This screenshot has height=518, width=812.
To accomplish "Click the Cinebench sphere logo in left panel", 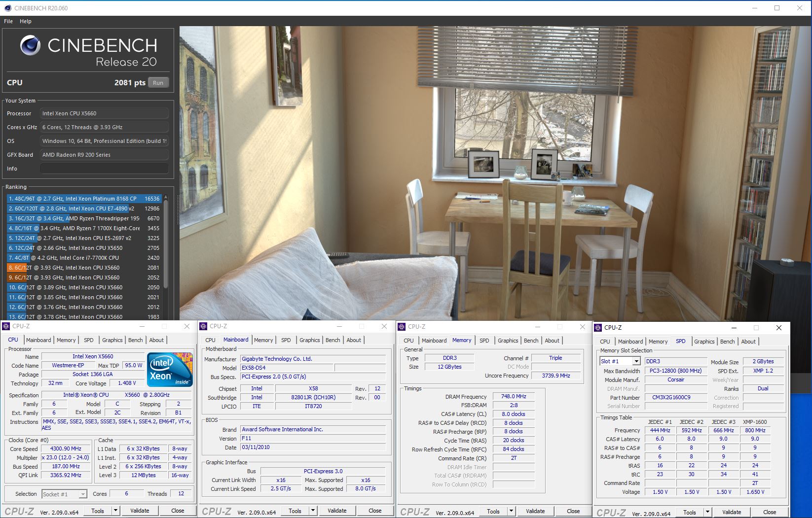I will coord(30,46).
